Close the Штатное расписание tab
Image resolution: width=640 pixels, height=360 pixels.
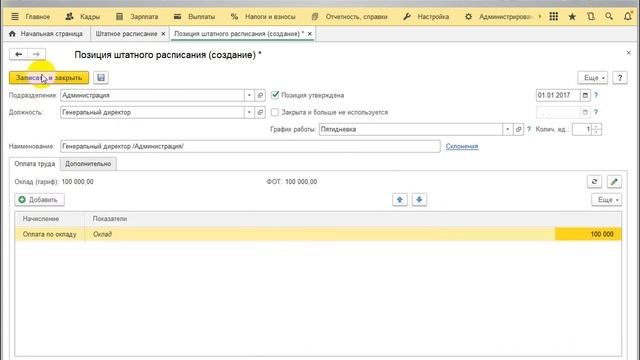[x=163, y=34]
